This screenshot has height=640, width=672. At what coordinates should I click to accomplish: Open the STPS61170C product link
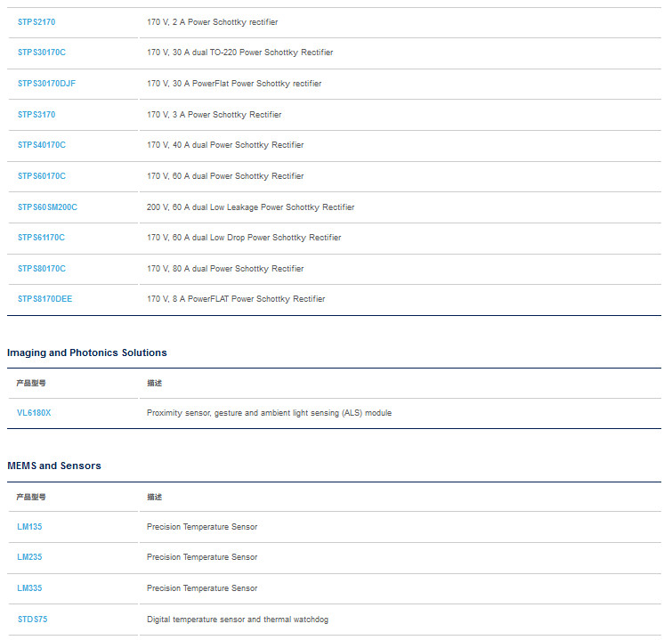click(x=41, y=238)
